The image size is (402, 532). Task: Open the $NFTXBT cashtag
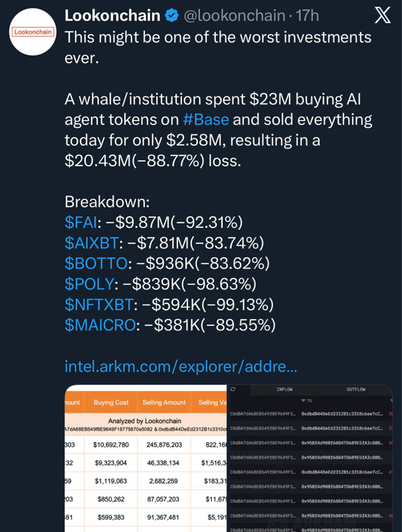click(99, 305)
